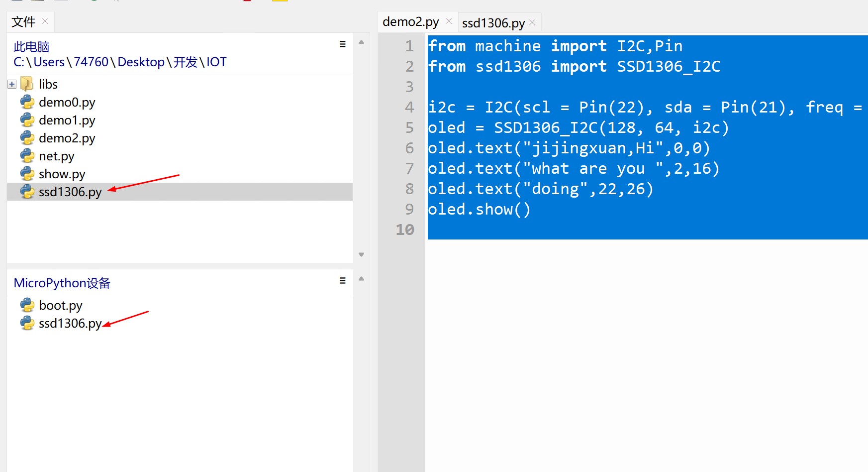Viewport: 868px width, 472px height.
Task: Click the demo1.py Python file icon
Action: (27, 120)
